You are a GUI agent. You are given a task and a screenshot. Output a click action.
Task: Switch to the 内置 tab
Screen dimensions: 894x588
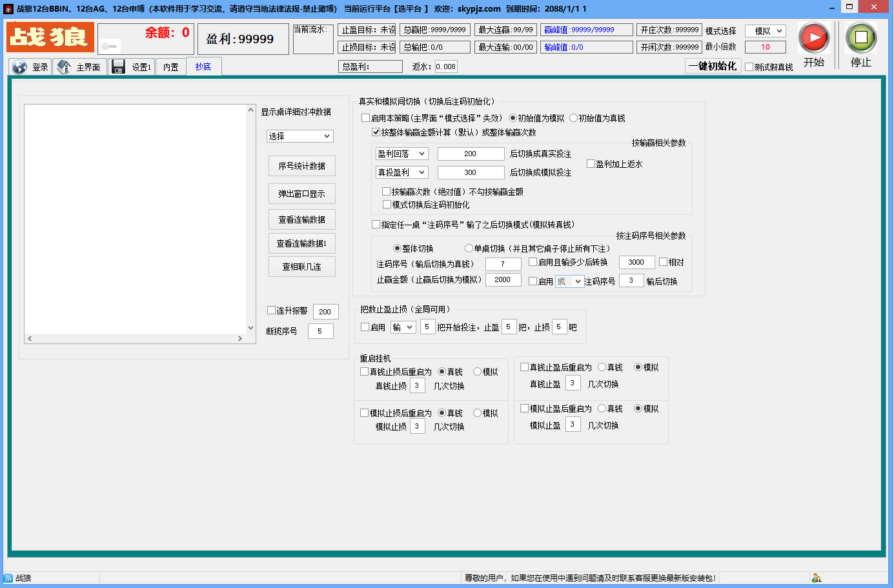(x=170, y=66)
